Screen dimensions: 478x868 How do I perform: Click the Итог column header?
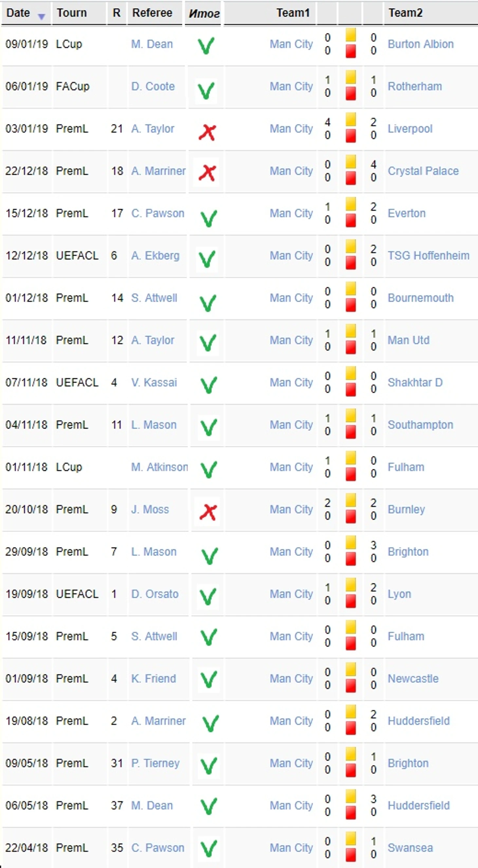[204, 13]
